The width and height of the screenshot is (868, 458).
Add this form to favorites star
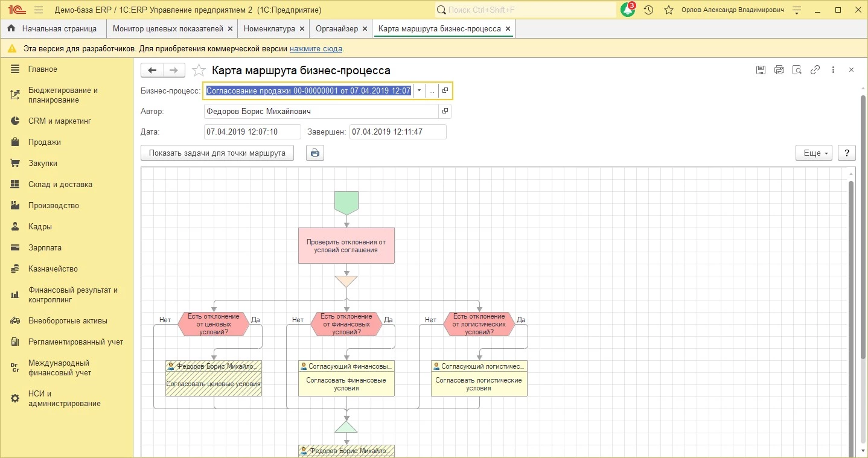tap(198, 71)
